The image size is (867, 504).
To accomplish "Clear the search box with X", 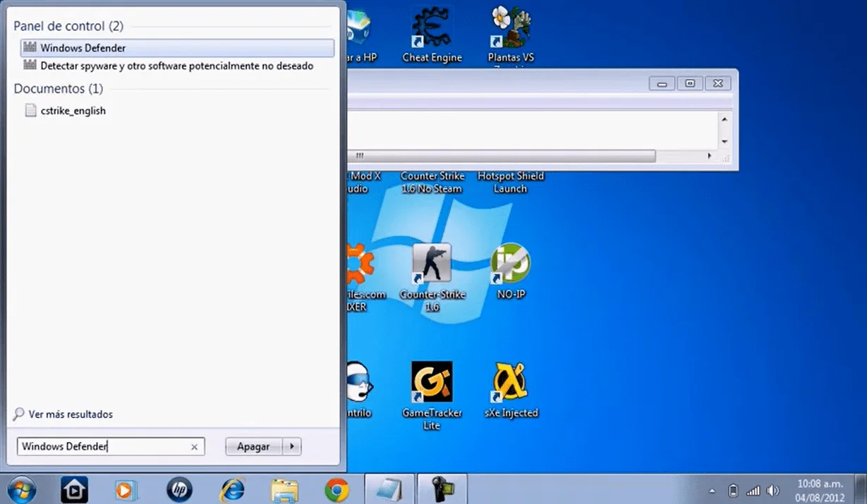I will tap(195, 447).
